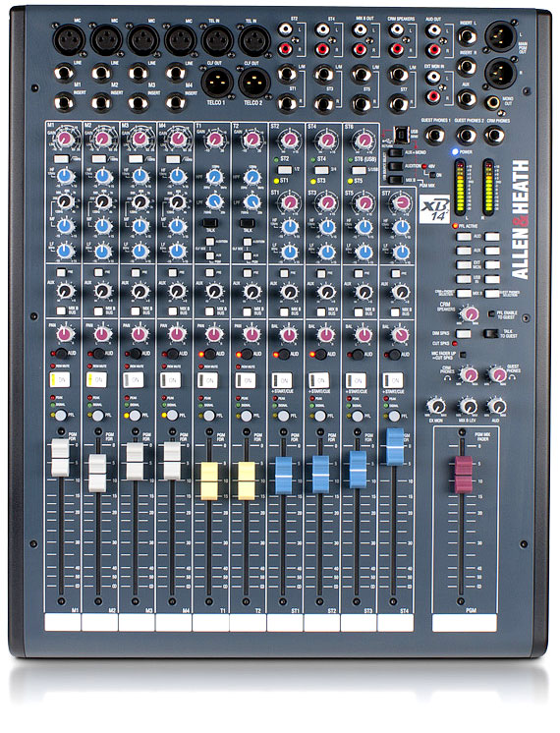This screenshot has width=560, height=733.
Task: Toggle the AUD button on channel M1
Action: coord(61,354)
